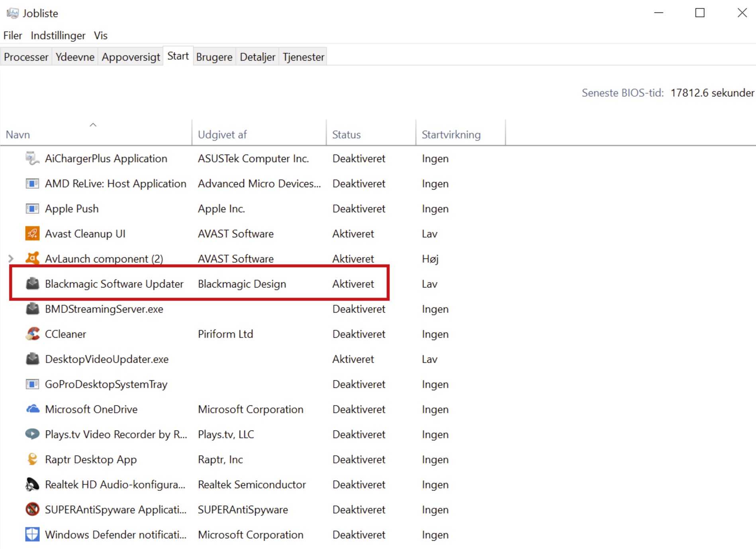
Task: Click the Avast Cleanup UI orange icon
Action: [x=32, y=234]
